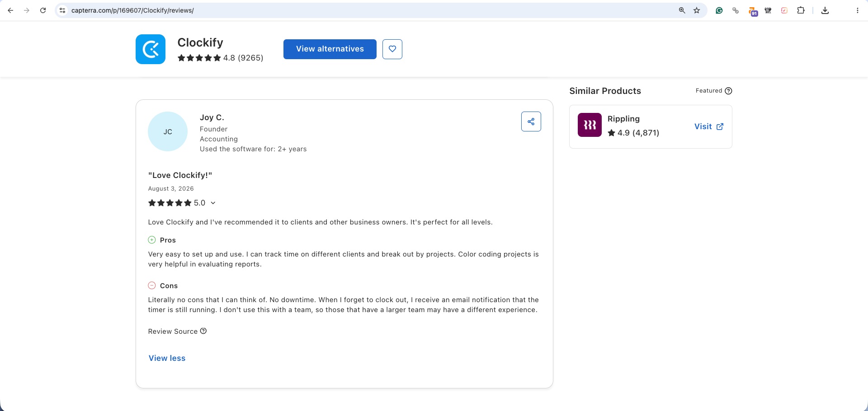Click the Founder job title
Image resolution: width=868 pixels, height=411 pixels.
[x=213, y=129]
